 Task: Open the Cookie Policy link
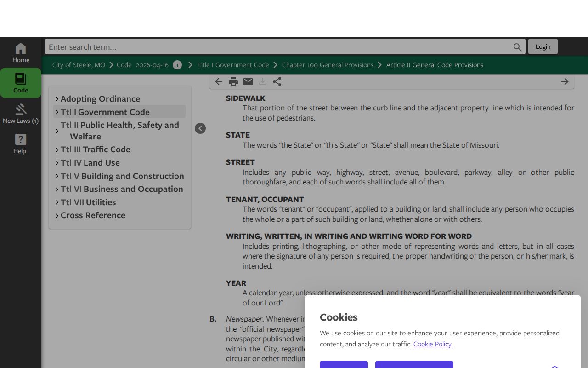(x=433, y=344)
